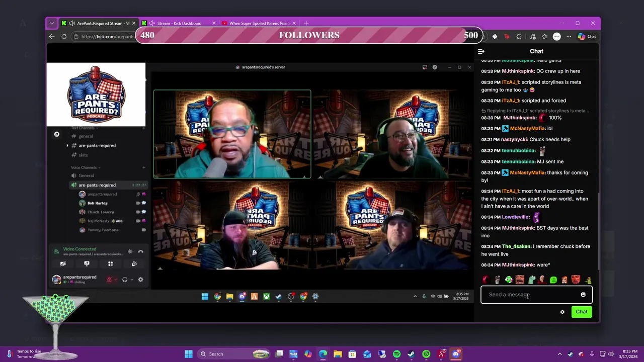Screen dimensions: 644x362
Task: Open Discord from taskbar
Action: pyautogui.click(x=456, y=354)
